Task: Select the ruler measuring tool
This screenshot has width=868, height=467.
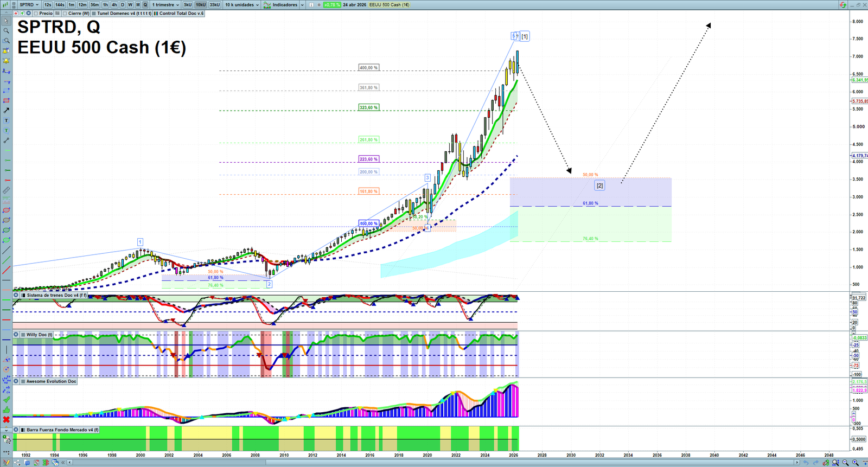Action: pos(6,190)
